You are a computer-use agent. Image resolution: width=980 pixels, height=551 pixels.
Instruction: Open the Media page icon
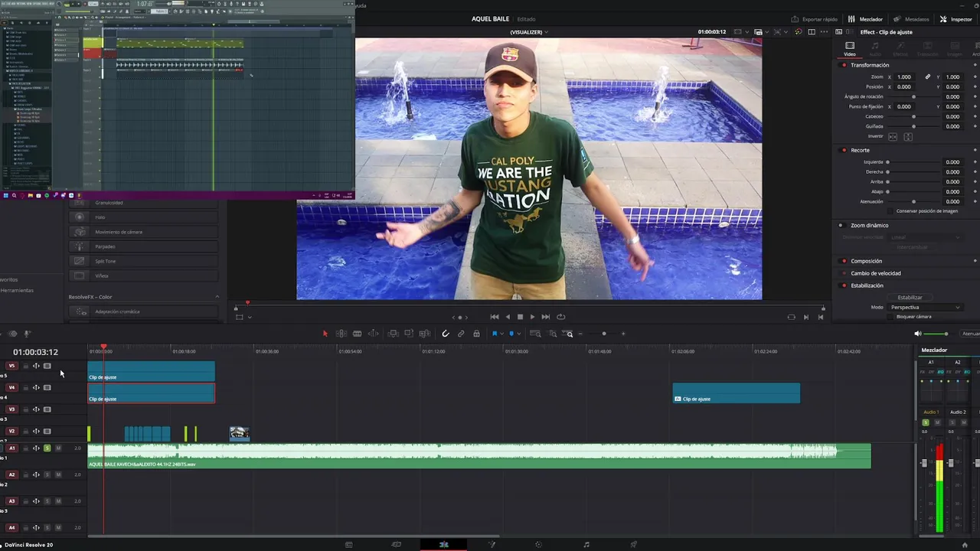tap(349, 545)
